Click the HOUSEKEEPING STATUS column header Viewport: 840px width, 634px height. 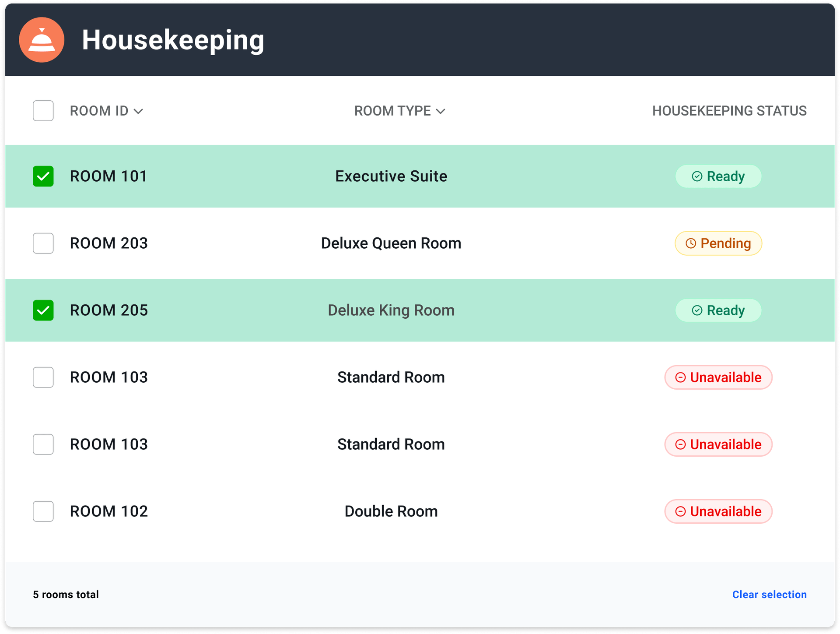[x=729, y=111]
